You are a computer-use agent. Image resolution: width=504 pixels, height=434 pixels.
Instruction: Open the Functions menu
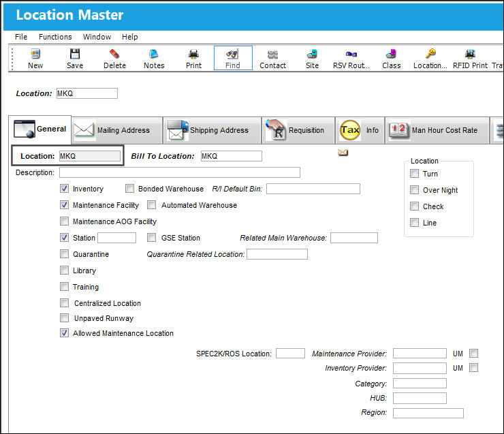click(x=55, y=37)
